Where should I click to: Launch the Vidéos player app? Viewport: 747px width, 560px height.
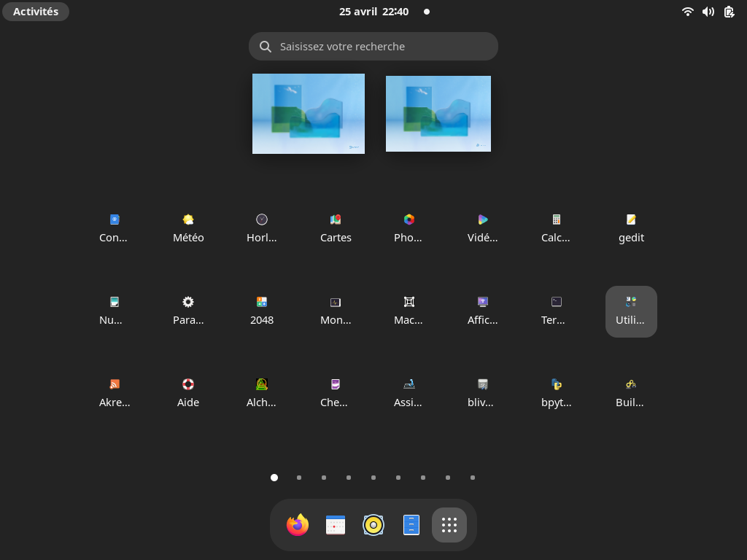coord(483,219)
